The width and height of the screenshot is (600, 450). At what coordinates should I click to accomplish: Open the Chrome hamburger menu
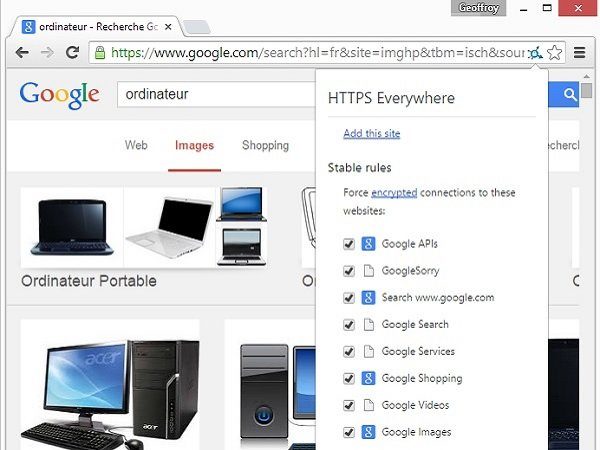(x=579, y=53)
